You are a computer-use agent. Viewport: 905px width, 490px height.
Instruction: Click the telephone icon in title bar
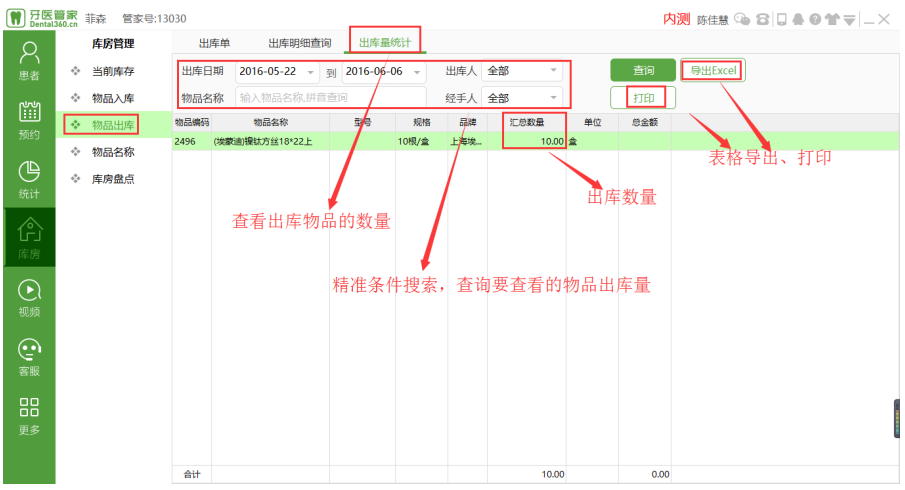(x=762, y=20)
